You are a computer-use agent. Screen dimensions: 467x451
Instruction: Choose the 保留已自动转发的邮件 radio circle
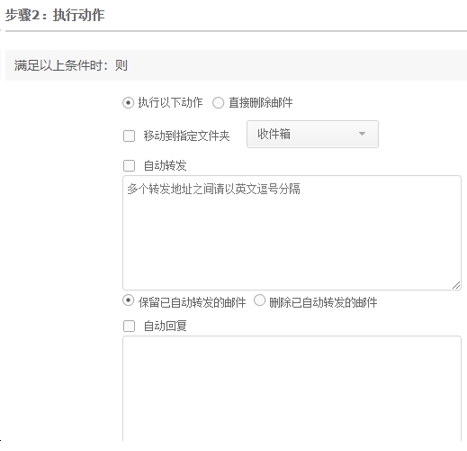coord(128,300)
